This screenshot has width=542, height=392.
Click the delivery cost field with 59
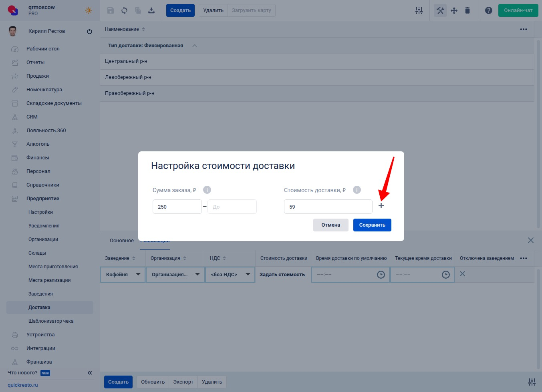(328, 207)
